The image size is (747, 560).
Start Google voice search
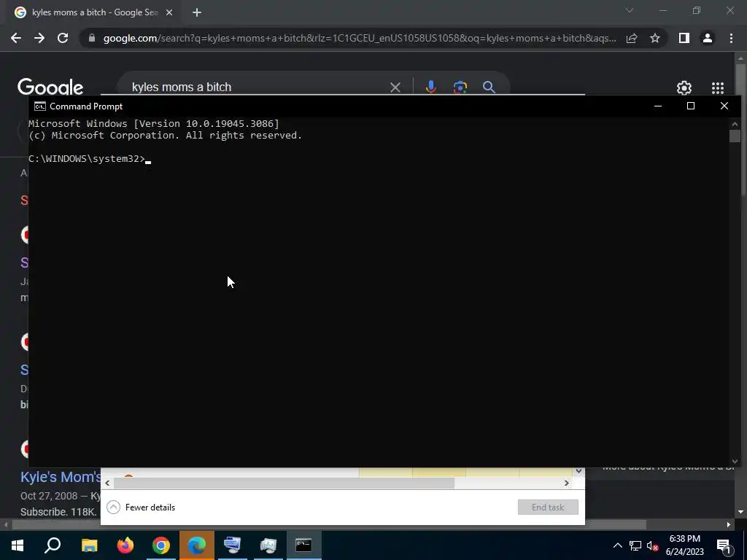coord(430,87)
